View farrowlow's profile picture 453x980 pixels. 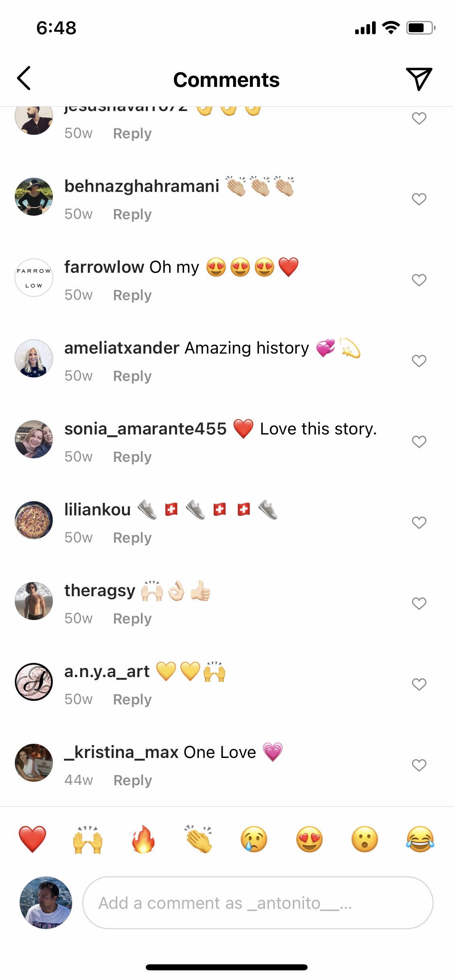click(x=34, y=278)
